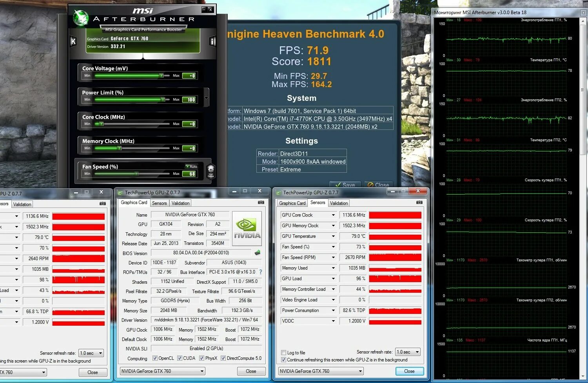The image size is (588, 383).
Task: Expand the Power Limit link arrow
Action: [207, 97]
